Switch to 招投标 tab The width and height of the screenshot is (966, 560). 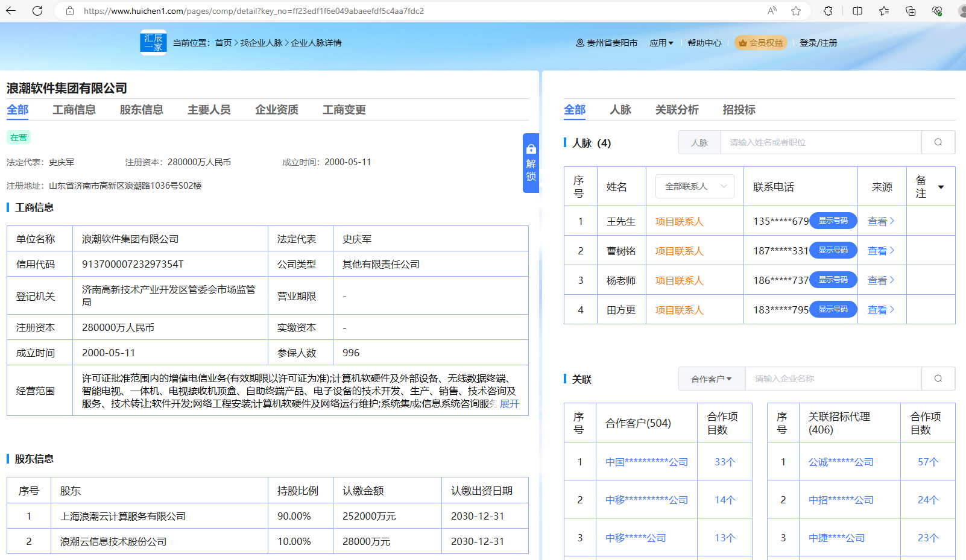[x=739, y=110]
